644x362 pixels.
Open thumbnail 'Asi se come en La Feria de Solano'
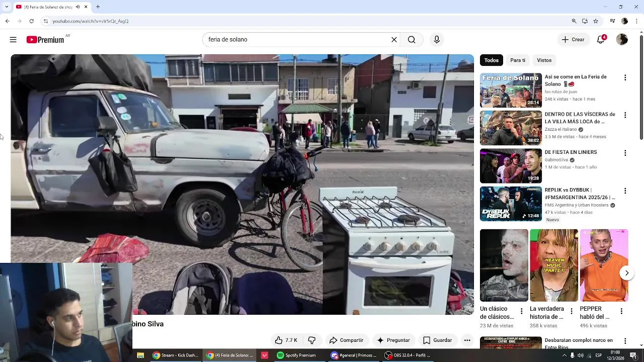511,90
